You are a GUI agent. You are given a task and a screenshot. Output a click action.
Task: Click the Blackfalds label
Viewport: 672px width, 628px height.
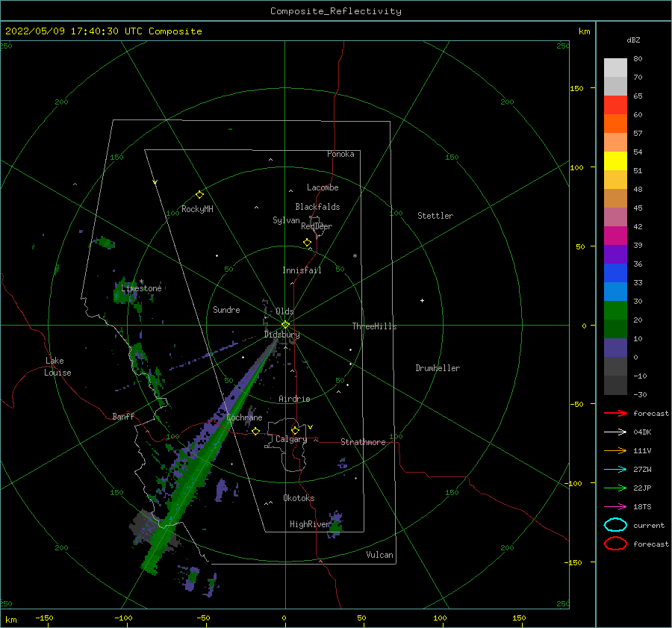tap(317, 207)
